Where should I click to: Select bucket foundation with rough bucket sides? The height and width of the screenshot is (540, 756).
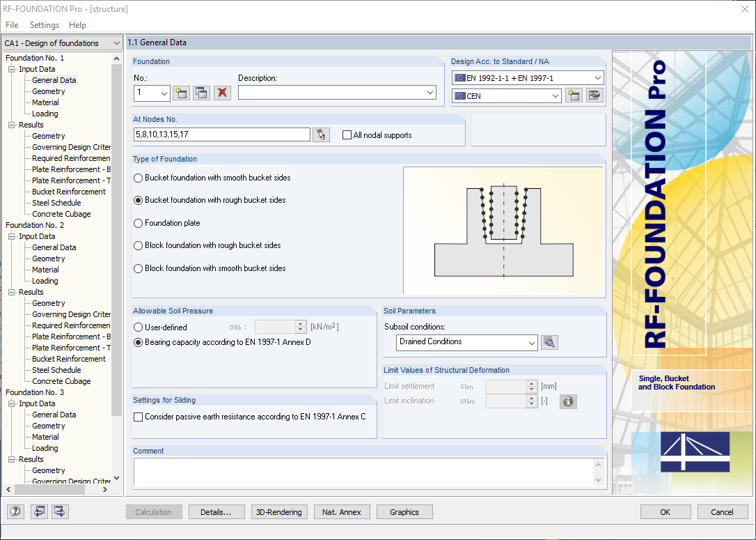[139, 200]
